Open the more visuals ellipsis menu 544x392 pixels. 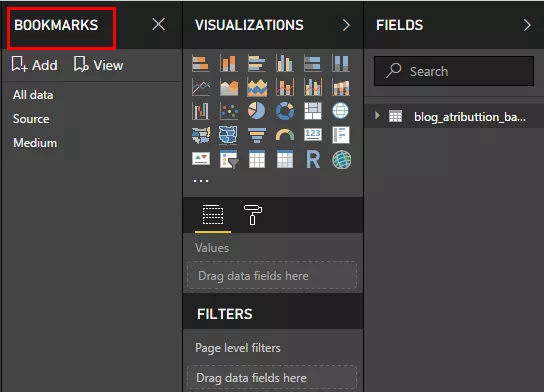coord(201,181)
